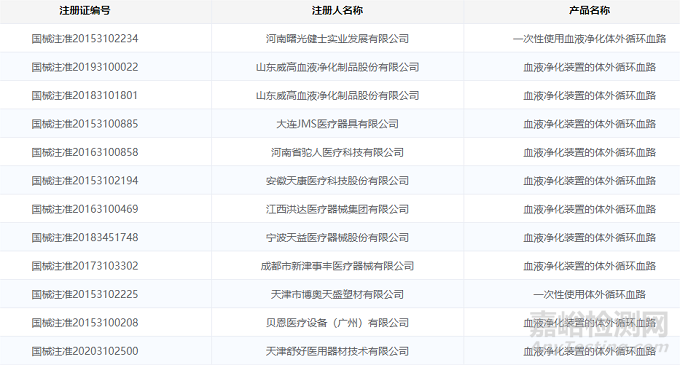Click product name in the 安徽天康 row
Image resolution: width=680 pixels, height=365 pixels.
(x=589, y=181)
